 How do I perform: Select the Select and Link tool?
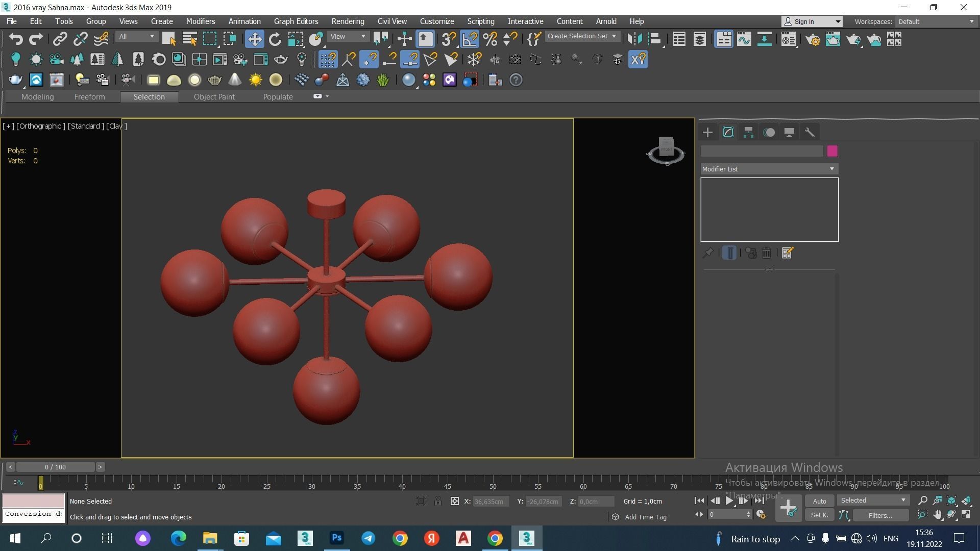pos(60,39)
